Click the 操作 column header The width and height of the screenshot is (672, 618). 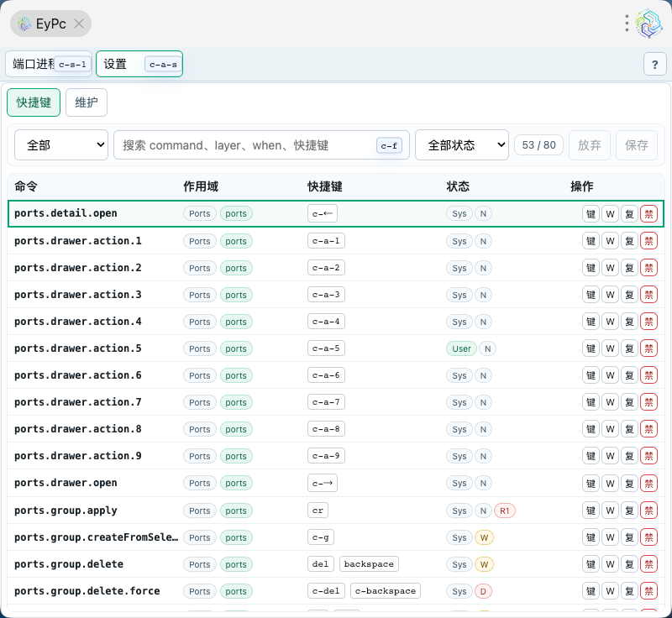tap(582, 186)
